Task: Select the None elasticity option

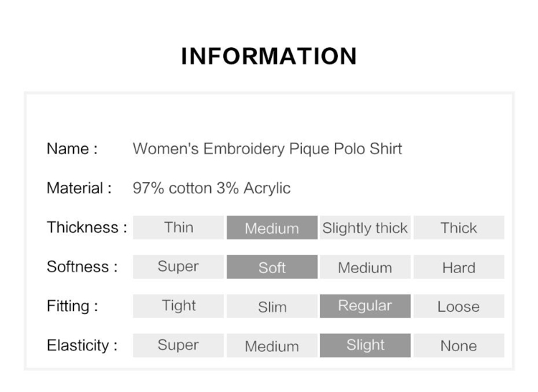Action: click(459, 345)
